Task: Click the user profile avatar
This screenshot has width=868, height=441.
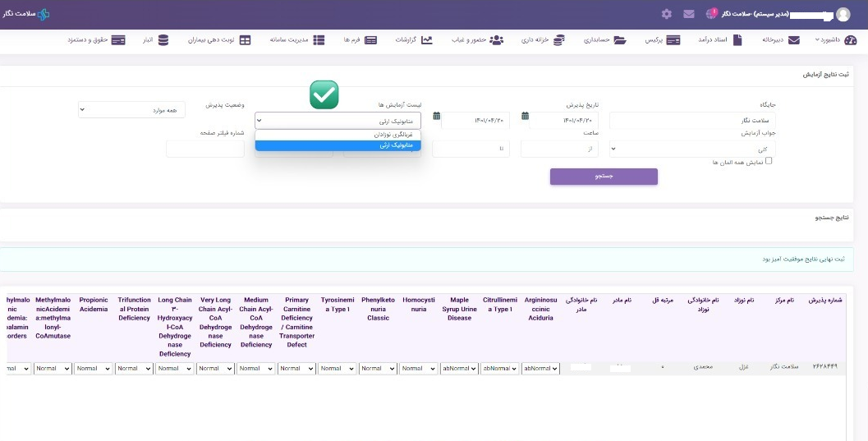Action: (x=843, y=14)
